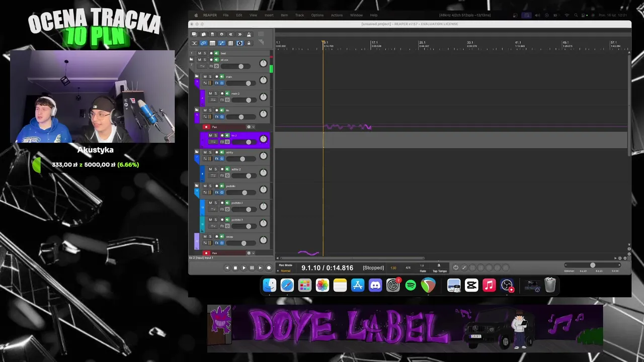Click Stop in transport bar
Image resolution: width=644 pixels, height=362 pixels.
(235, 268)
